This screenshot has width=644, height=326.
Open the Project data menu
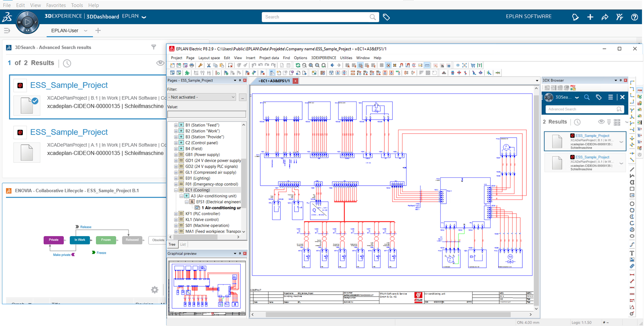click(x=269, y=58)
